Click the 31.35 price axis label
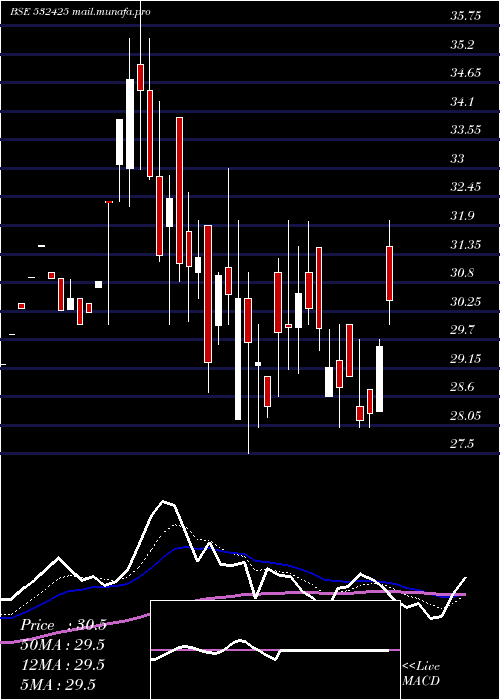The width and height of the screenshot is (500, 700). 466,244
